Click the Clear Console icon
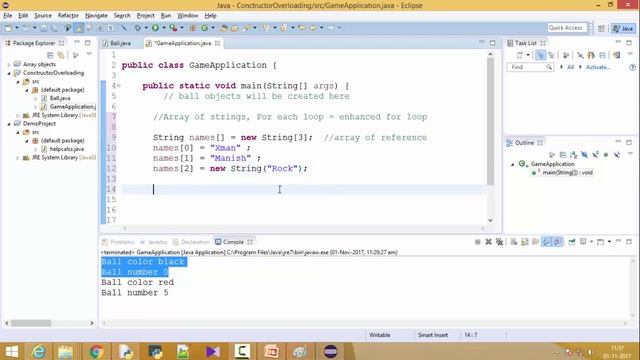640x360 pixels. pos(513,242)
